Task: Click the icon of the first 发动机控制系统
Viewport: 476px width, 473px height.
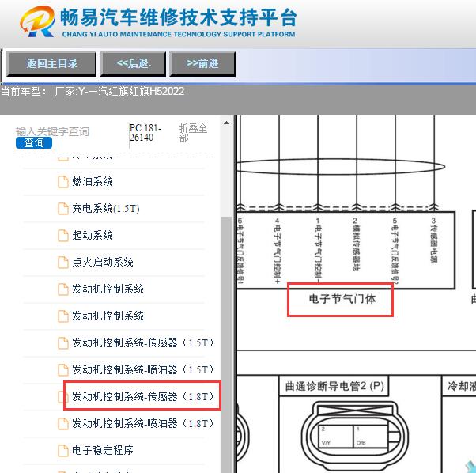Action: pyautogui.click(x=63, y=289)
